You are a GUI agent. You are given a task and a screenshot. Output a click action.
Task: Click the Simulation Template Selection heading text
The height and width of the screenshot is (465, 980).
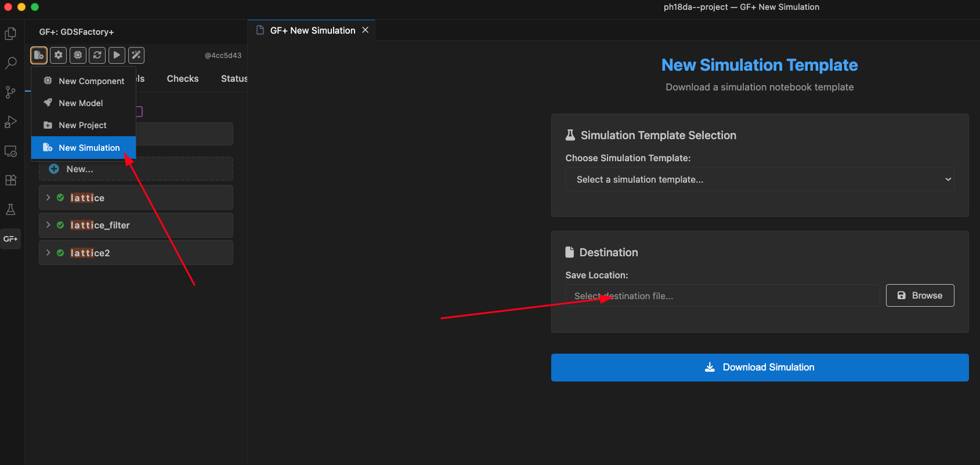coord(659,135)
